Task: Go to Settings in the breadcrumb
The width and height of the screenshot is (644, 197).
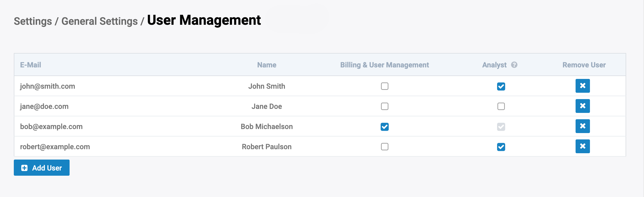Action: point(33,21)
